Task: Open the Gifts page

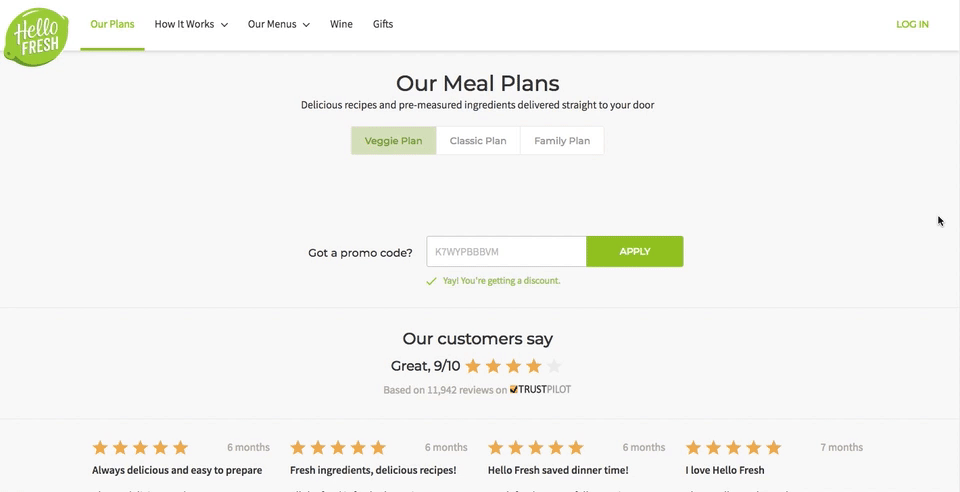Action: 383,24
